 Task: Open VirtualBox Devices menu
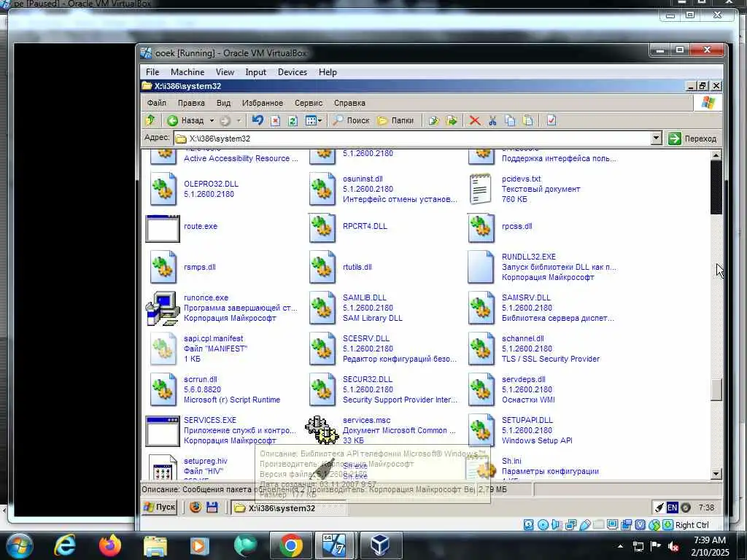(292, 72)
